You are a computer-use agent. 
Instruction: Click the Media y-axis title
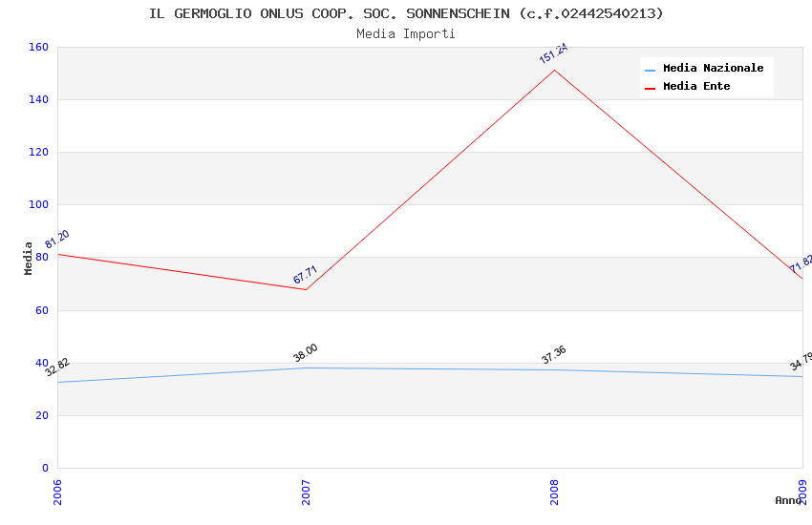tap(28, 259)
